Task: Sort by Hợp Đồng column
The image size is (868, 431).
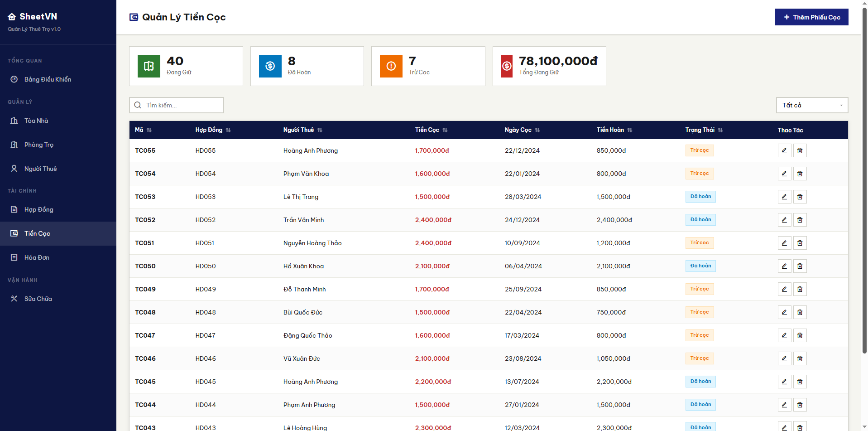Action: pyautogui.click(x=228, y=130)
